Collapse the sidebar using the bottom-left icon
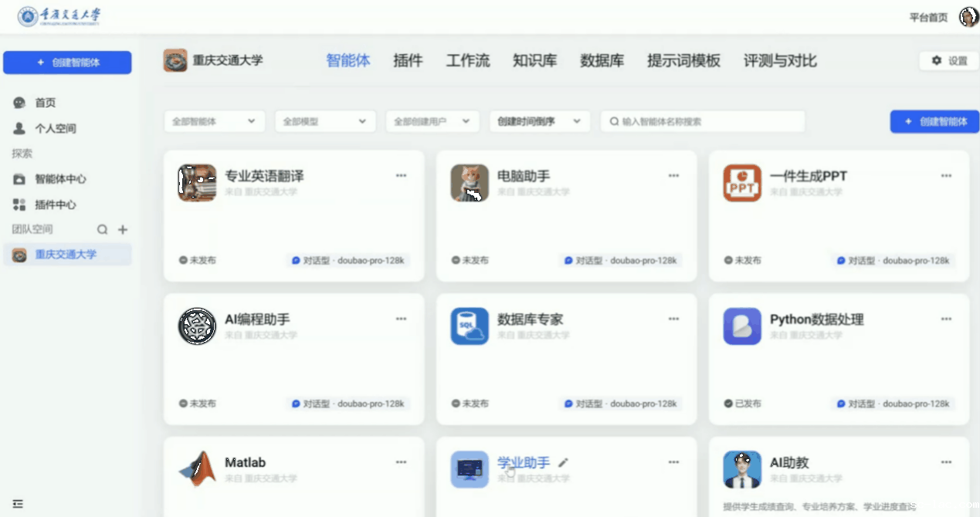 18,504
